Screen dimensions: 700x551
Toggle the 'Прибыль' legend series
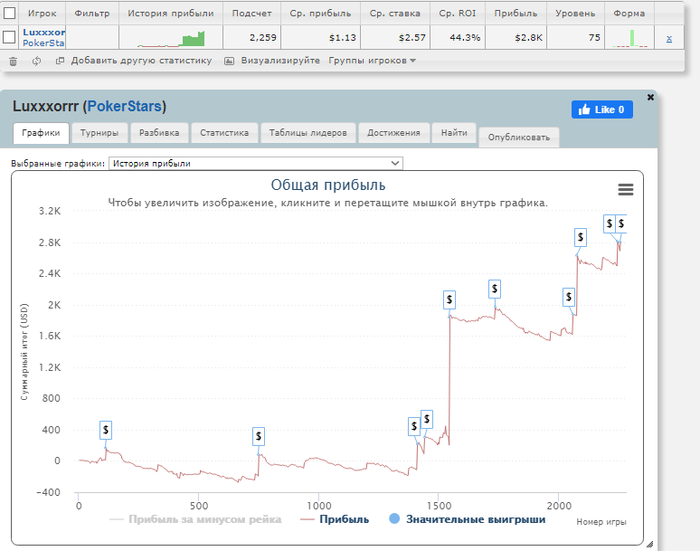[x=335, y=519]
